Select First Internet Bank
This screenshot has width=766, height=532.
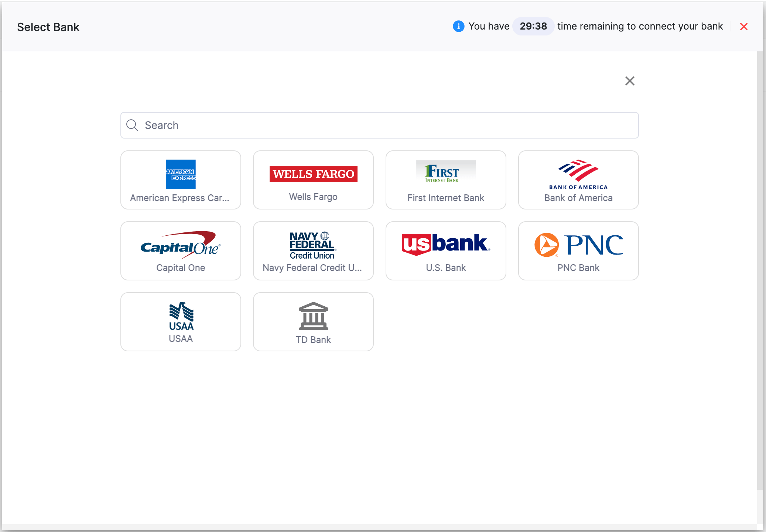(x=446, y=180)
